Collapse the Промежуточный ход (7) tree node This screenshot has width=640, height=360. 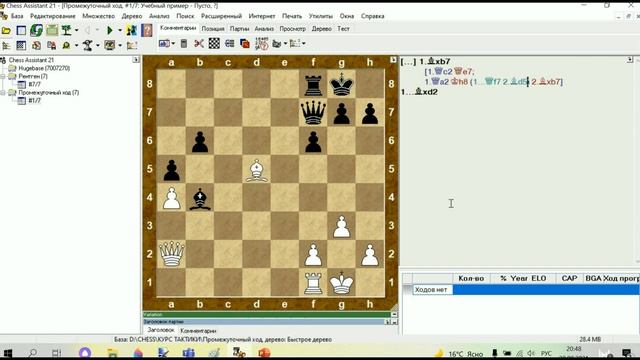[3, 93]
